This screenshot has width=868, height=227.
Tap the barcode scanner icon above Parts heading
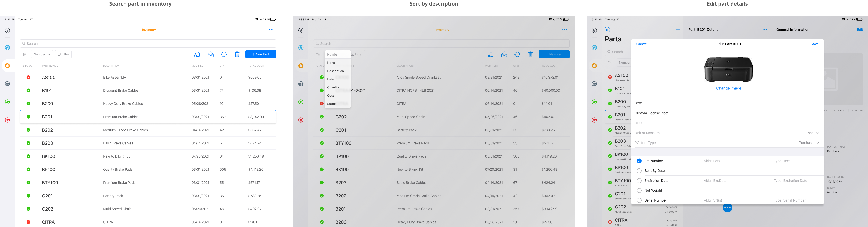607,30
